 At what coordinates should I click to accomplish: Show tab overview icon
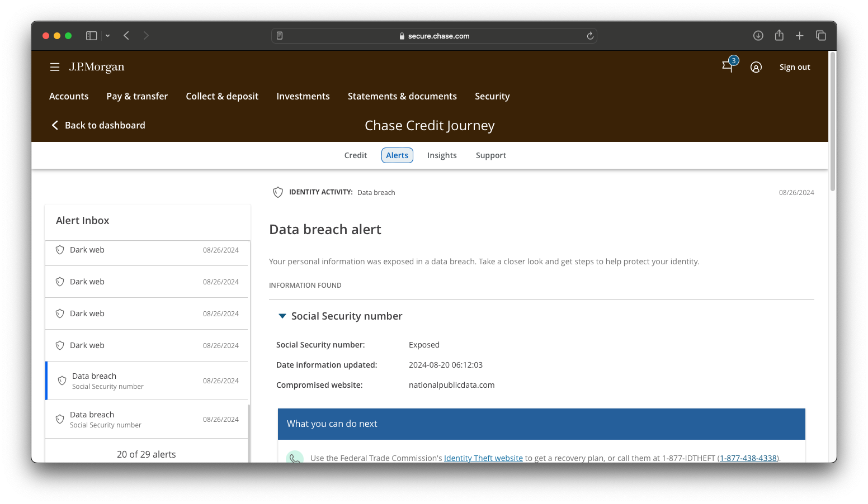coord(821,36)
